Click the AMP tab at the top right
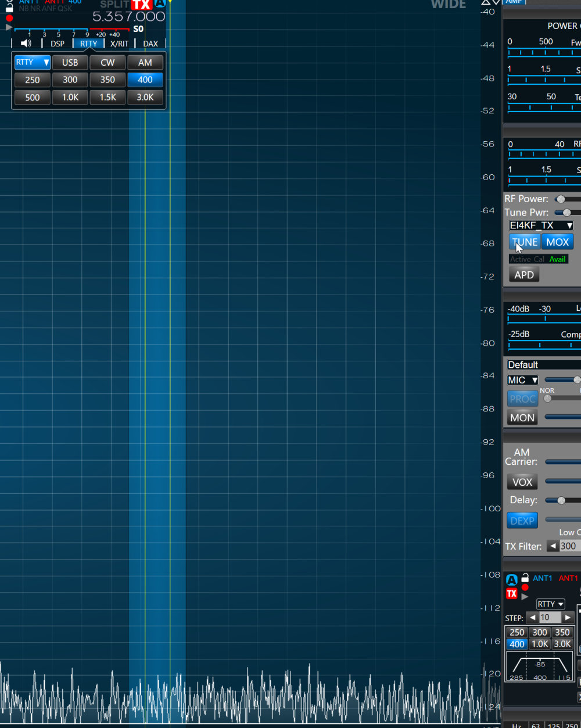The width and height of the screenshot is (581, 728). click(514, 2)
